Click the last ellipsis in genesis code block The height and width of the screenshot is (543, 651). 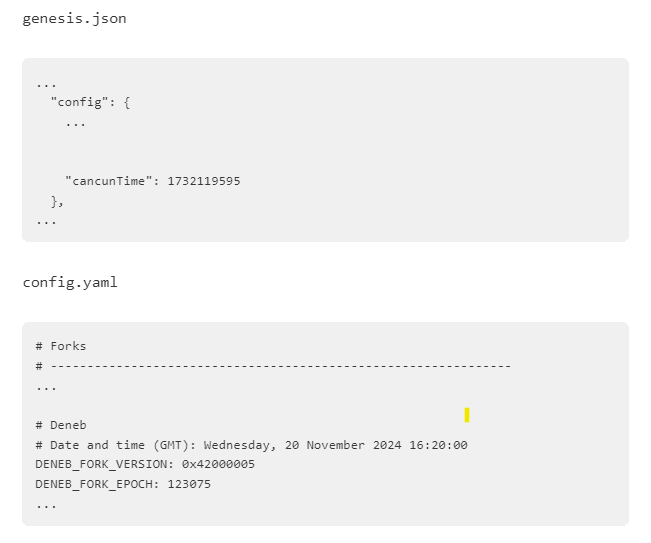[46, 220]
